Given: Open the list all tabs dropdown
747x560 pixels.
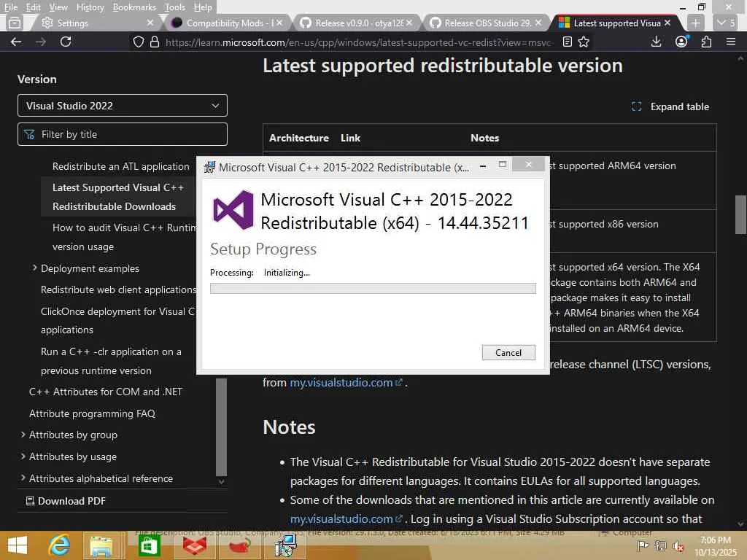Looking at the screenshot, I should click(726, 23).
